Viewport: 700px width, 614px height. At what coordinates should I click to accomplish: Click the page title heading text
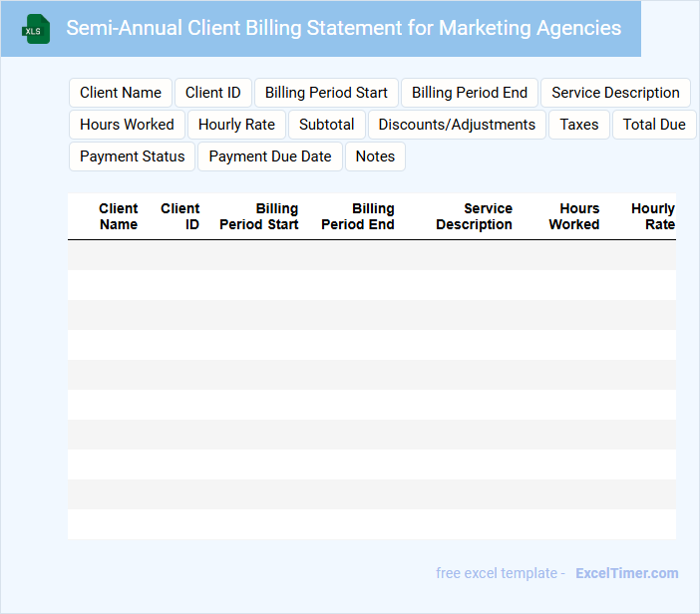pyautogui.click(x=343, y=28)
